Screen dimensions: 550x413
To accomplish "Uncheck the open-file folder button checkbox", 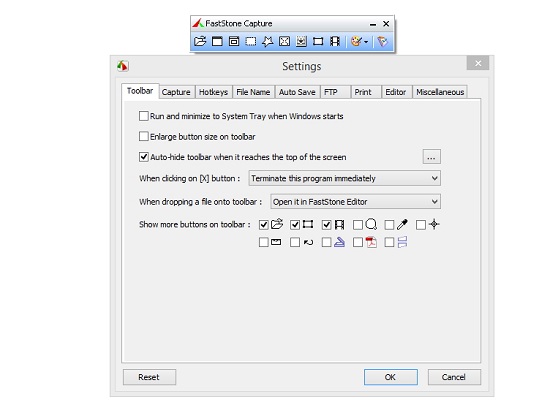I will point(263,225).
